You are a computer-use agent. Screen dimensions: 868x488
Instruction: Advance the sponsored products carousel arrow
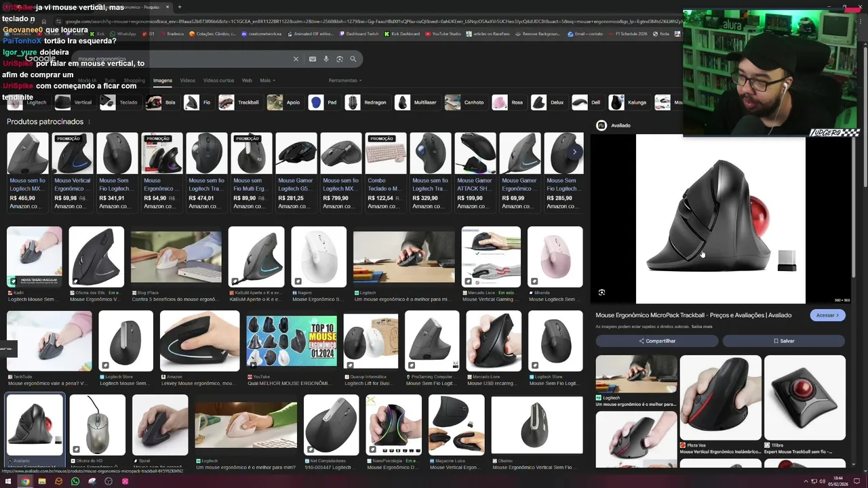(574, 152)
